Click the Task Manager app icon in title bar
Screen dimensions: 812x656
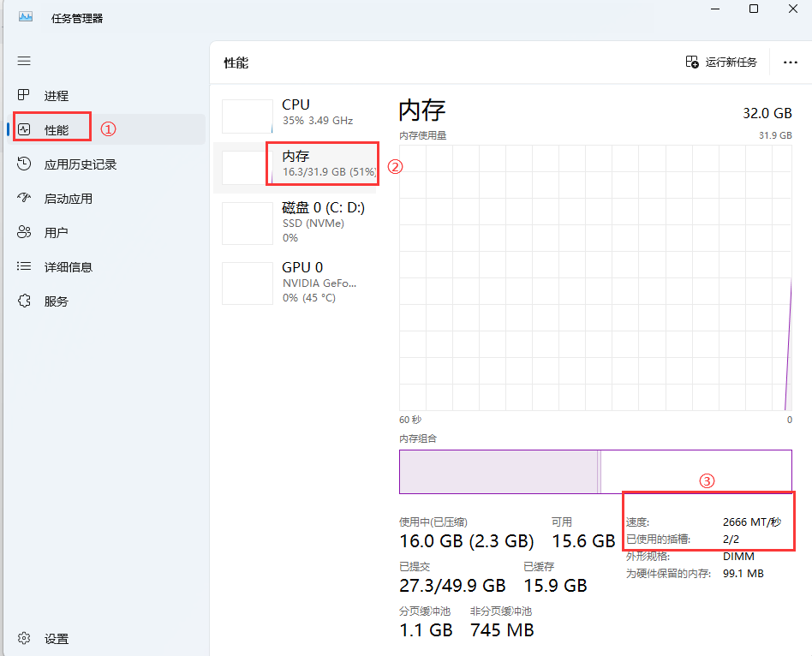click(26, 18)
